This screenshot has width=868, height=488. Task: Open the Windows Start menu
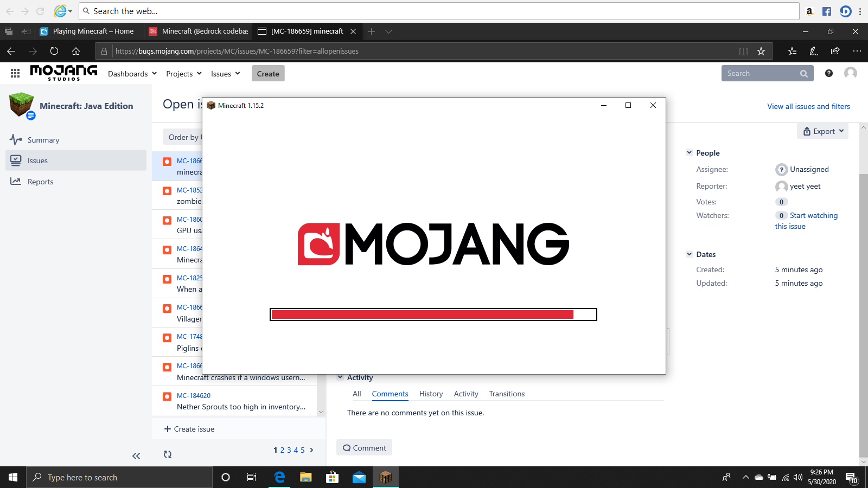(13, 477)
